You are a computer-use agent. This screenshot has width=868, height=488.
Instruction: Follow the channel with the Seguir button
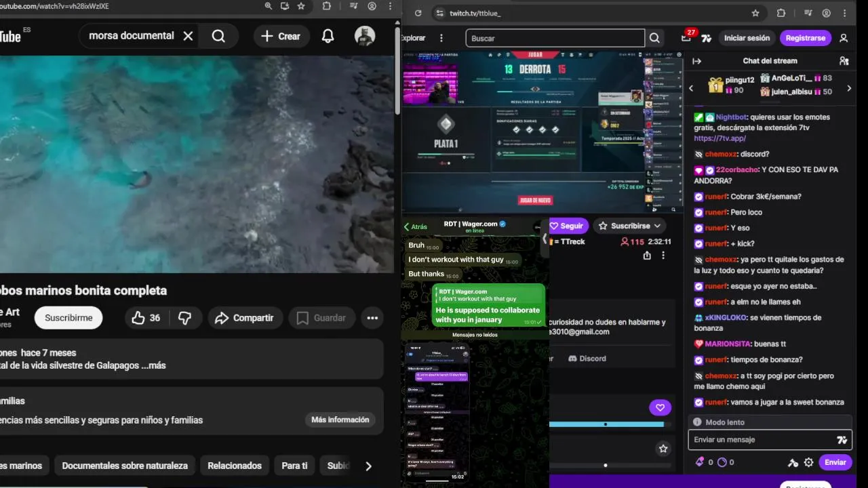point(568,226)
